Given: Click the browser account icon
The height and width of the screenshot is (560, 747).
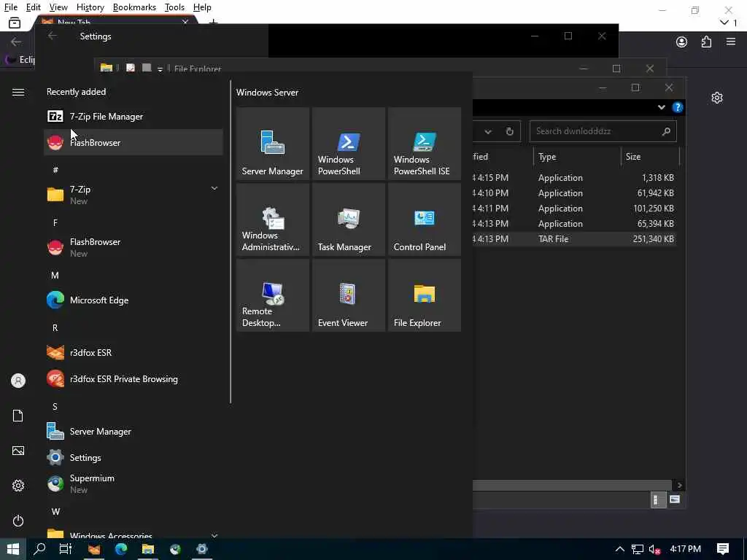Looking at the screenshot, I should (x=682, y=42).
